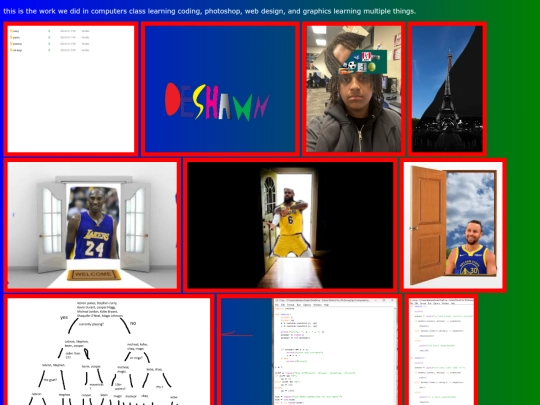
Task: Open the colorful DESHAWN name graphic
Action: (x=220, y=89)
